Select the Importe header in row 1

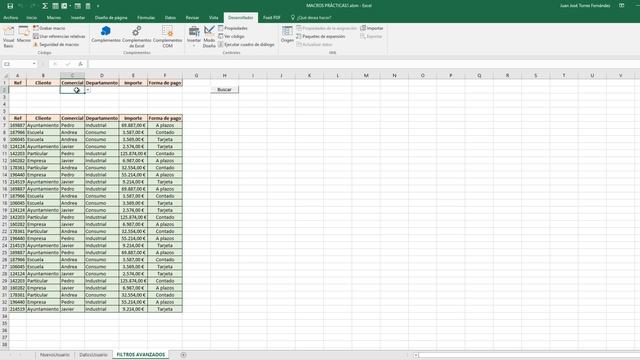point(133,83)
